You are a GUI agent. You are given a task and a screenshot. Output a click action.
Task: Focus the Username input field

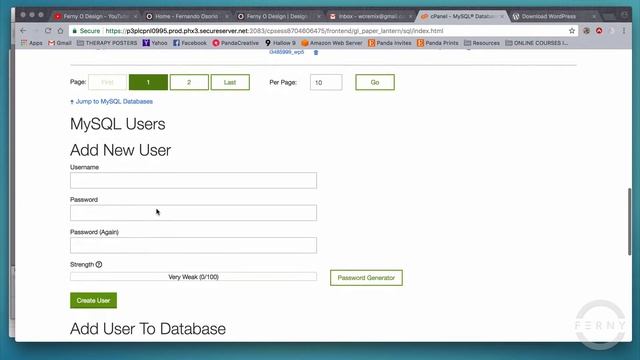[x=193, y=180]
